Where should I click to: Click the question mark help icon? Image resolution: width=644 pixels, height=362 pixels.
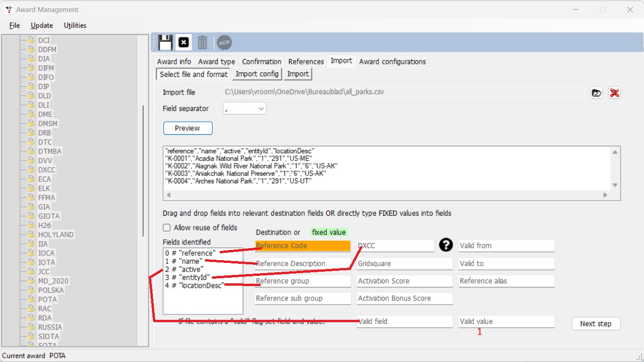pyautogui.click(x=446, y=245)
